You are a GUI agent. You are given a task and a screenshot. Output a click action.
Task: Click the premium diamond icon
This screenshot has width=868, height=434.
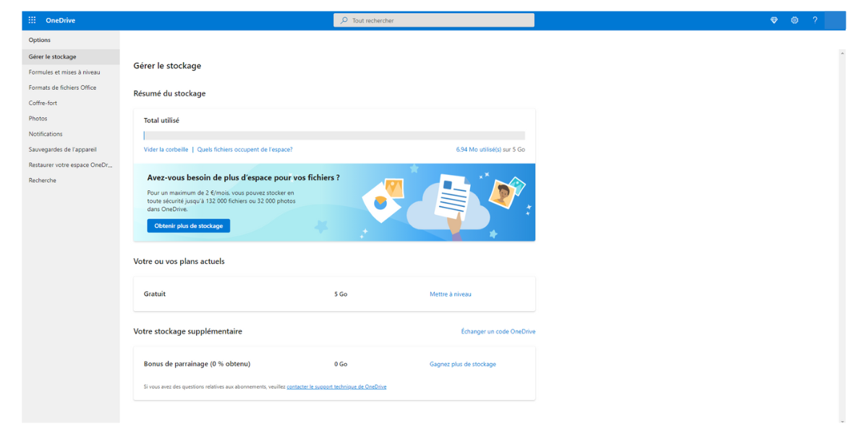(774, 20)
